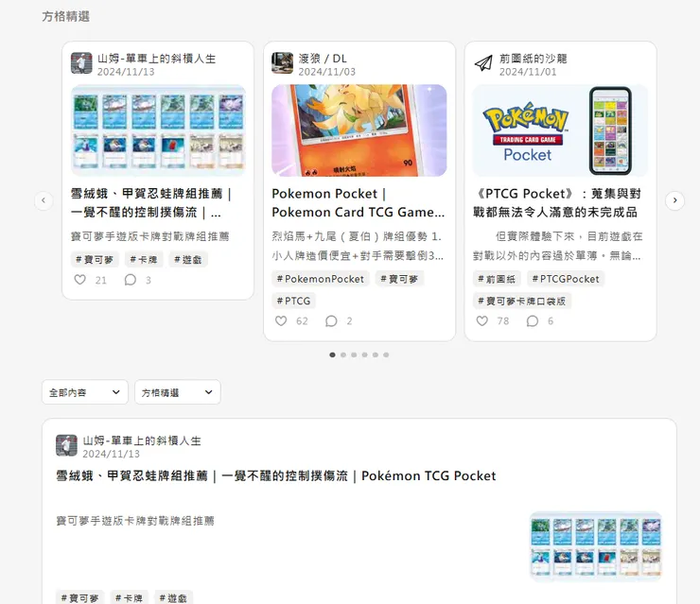Open title 《PTCG Pocket》：蒐集與對戰都無法令人滿意的未完成品
Image resolution: width=700 pixels, height=604 pixels.
pyautogui.click(x=557, y=203)
